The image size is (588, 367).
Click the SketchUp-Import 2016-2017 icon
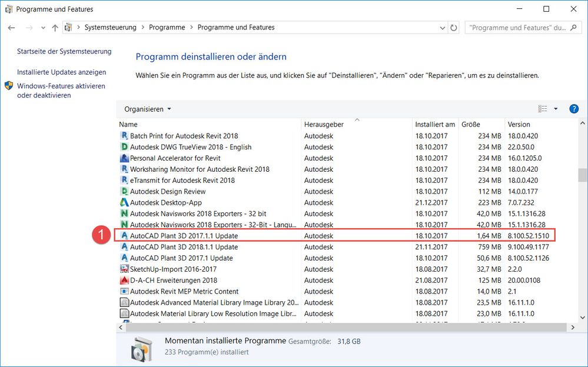point(124,269)
